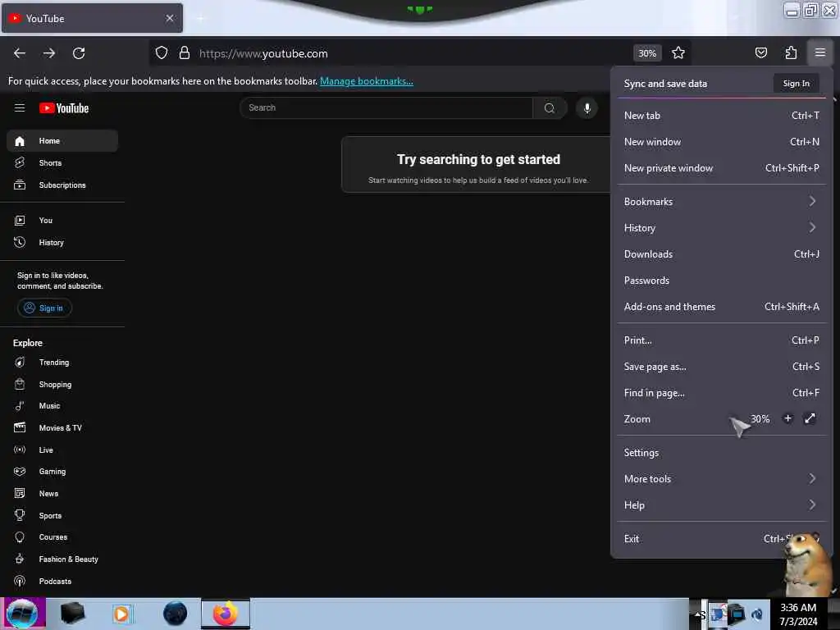The image size is (840, 630).
Task: Open History in the YouTube sidebar
Action: click(x=62, y=243)
